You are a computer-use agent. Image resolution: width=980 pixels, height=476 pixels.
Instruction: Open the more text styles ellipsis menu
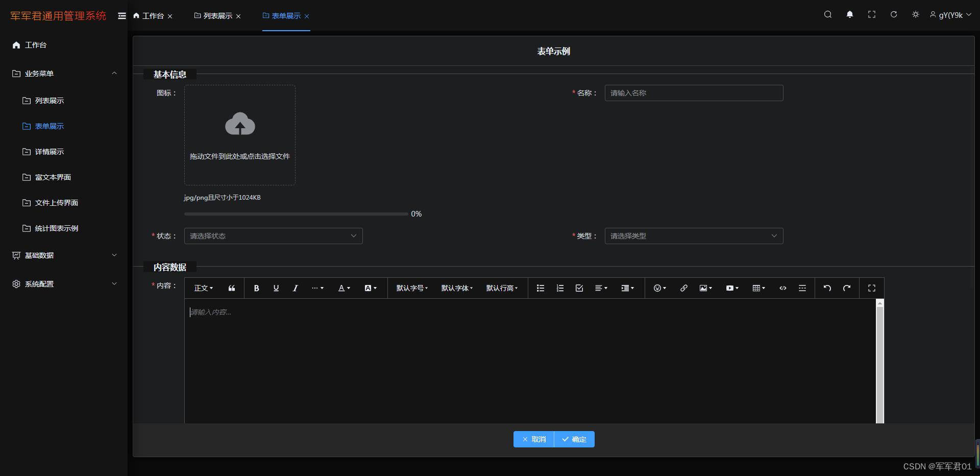(317, 288)
